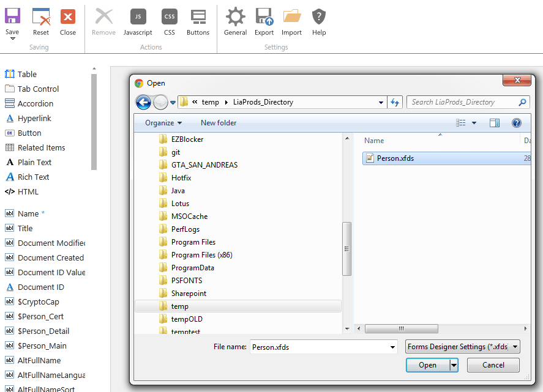543x392 pixels.
Task: Click the $CryptoCap field
Action: tap(32, 301)
